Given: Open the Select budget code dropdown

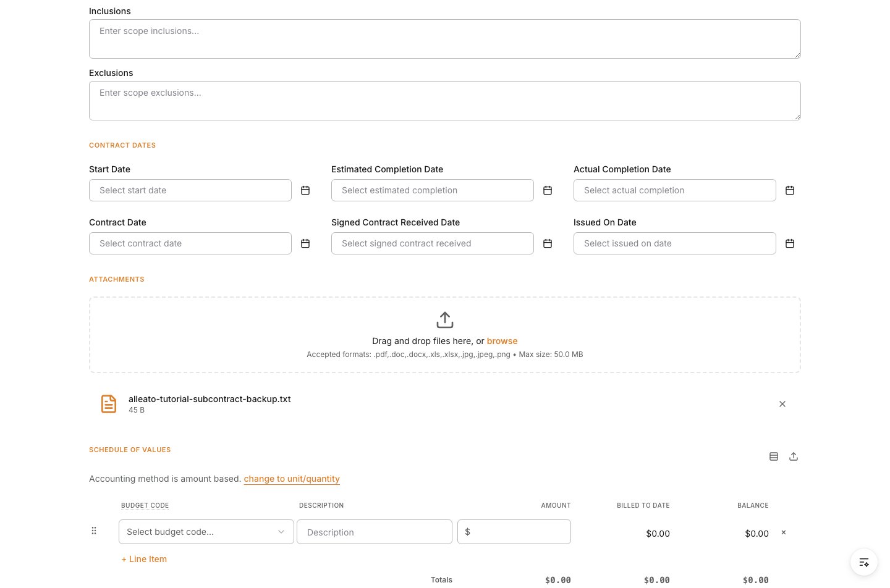Looking at the screenshot, I should pyautogui.click(x=206, y=532).
